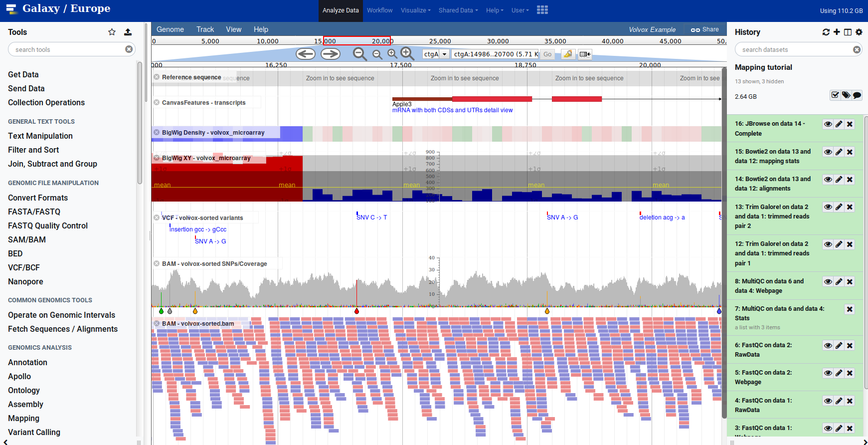This screenshot has height=445, width=868.
Task: Expand the Text Manipulation tool section
Action: [40, 136]
